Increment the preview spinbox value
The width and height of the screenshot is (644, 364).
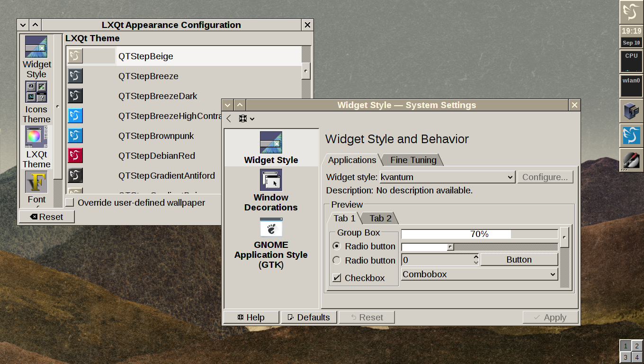point(475,257)
